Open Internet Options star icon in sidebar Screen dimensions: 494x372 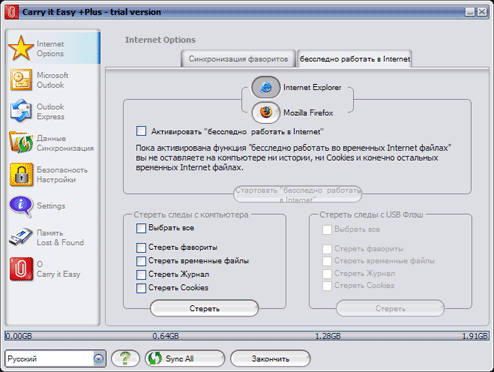21,48
